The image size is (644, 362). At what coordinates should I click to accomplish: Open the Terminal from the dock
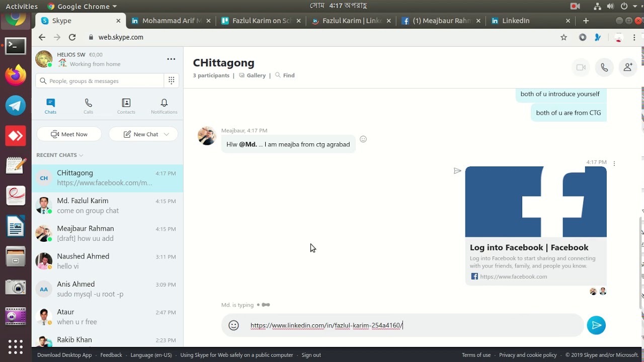pyautogui.click(x=16, y=46)
